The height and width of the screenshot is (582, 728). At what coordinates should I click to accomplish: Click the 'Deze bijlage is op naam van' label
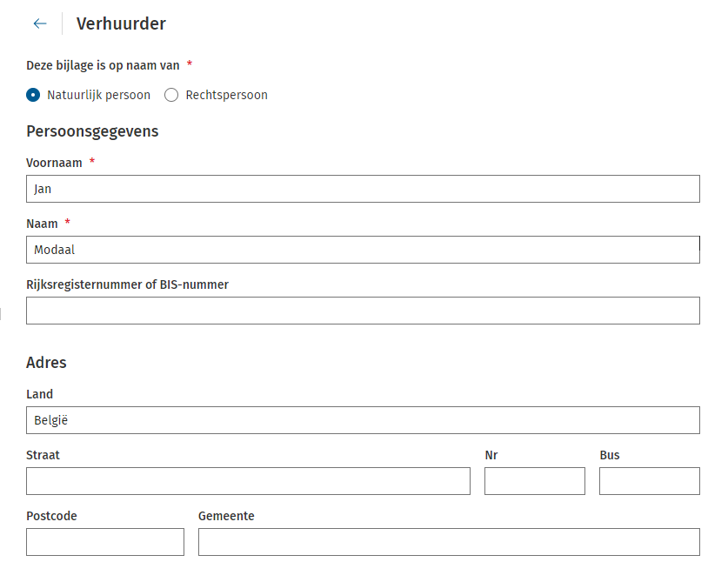(103, 65)
